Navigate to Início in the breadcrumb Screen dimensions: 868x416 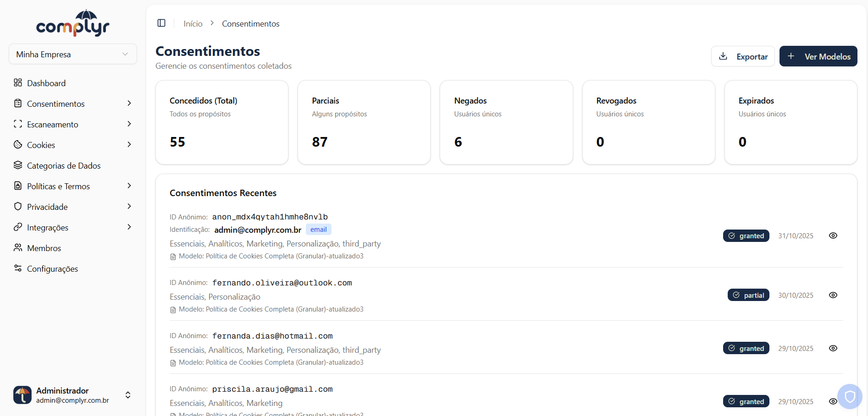(193, 23)
